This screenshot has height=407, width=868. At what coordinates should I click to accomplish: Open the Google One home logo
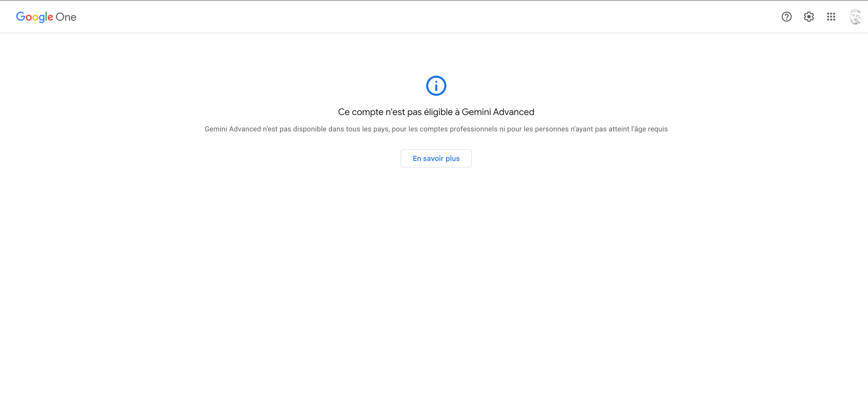46,17
